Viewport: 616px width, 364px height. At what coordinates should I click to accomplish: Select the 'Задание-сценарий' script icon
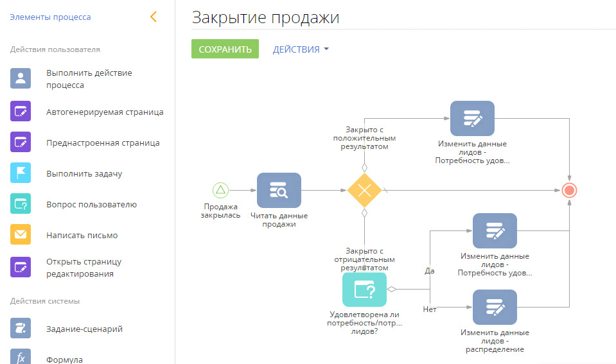(x=21, y=328)
